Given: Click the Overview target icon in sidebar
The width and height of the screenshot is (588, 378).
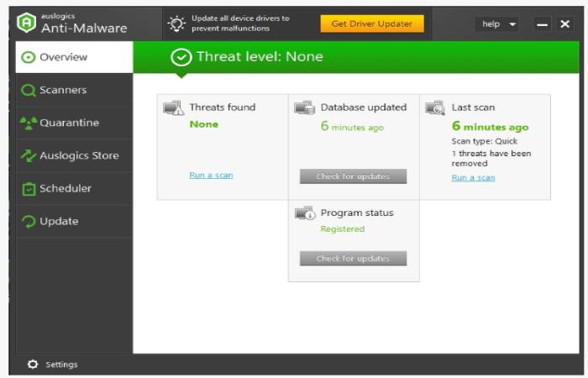Looking at the screenshot, I should (28, 57).
